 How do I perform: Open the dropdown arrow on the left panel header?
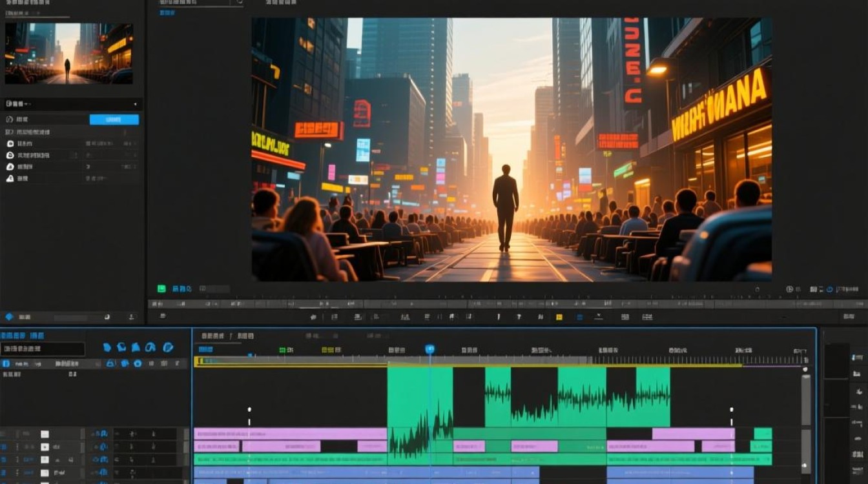[x=135, y=104]
